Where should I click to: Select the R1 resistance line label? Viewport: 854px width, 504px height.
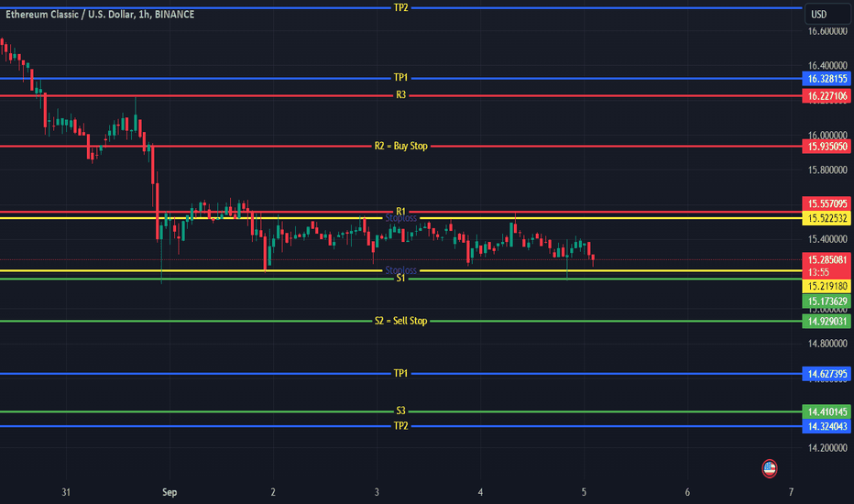pyautogui.click(x=400, y=212)
